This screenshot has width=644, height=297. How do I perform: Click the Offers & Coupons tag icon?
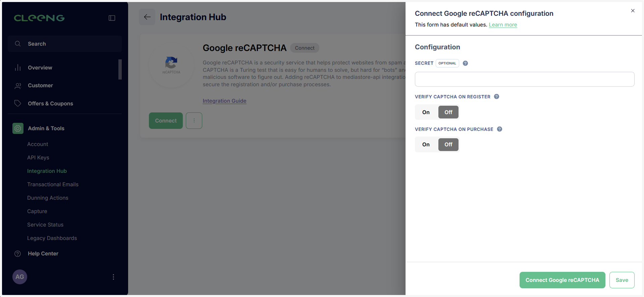pyautogui.click(x=18, y=103)
